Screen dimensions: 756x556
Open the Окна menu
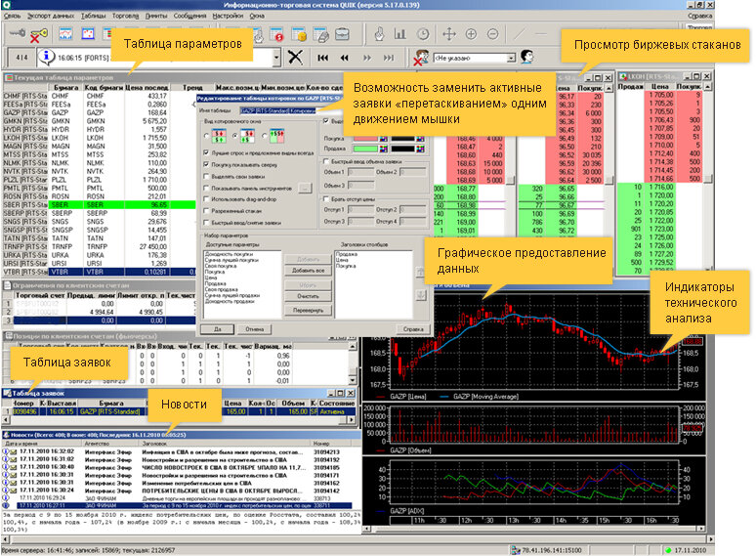pyautogui.click(x=257, y=16)
